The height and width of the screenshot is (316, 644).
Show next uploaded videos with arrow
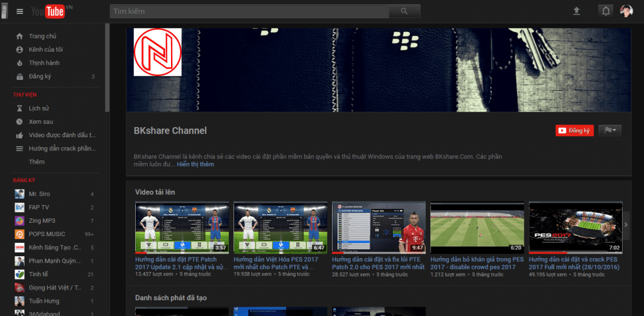coord(626,225)
